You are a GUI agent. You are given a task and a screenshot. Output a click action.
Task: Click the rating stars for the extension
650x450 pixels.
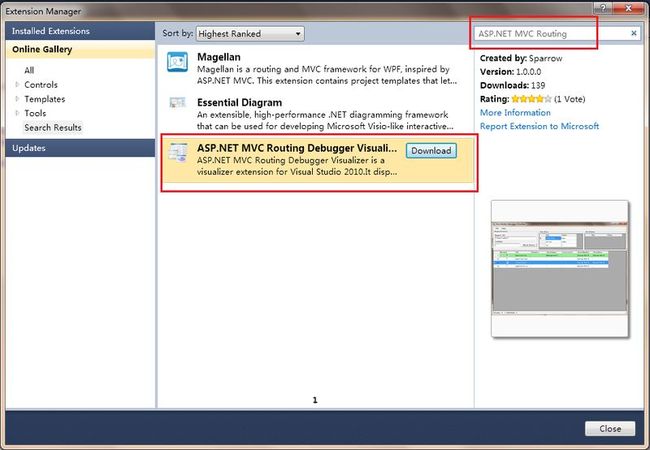(531, 99)
